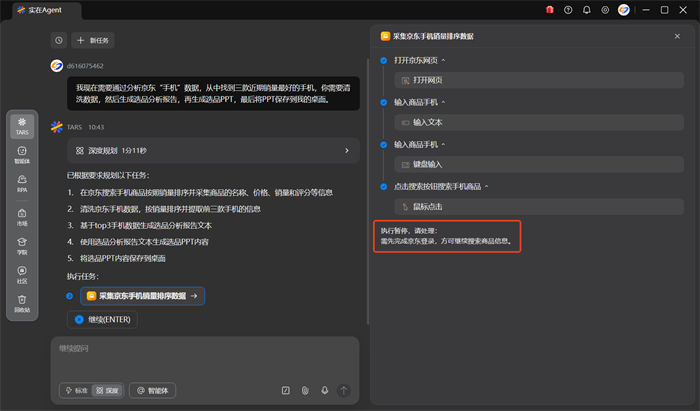Click the microphone voice input icon
700x411 pixels.
coord(323,390)
